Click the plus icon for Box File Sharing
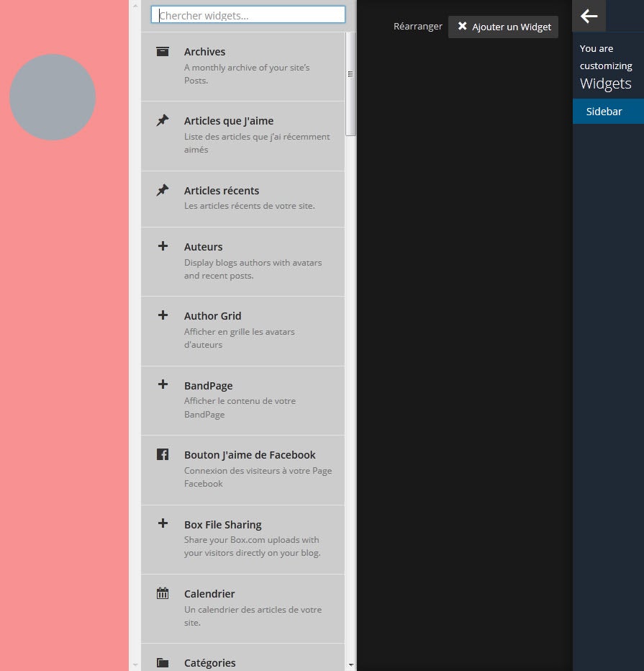Image resolution: width=644 pixels, height=671 pixels. coord(163,524)
